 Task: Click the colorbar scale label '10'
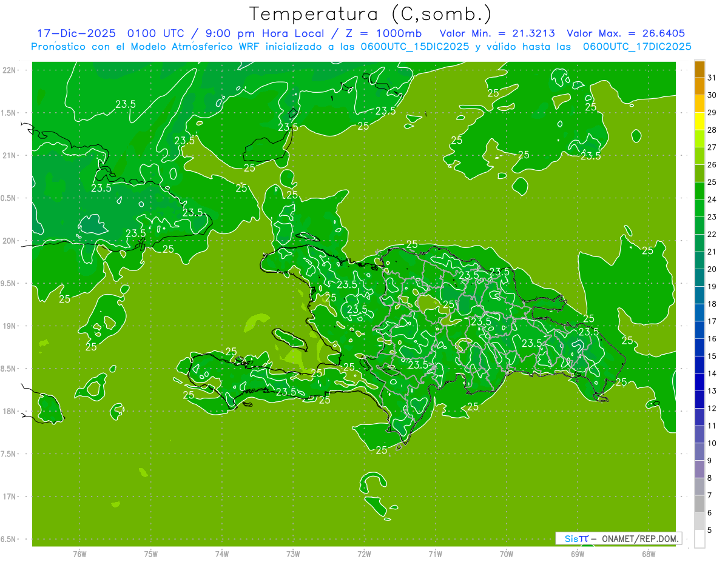tap(712, 443)
